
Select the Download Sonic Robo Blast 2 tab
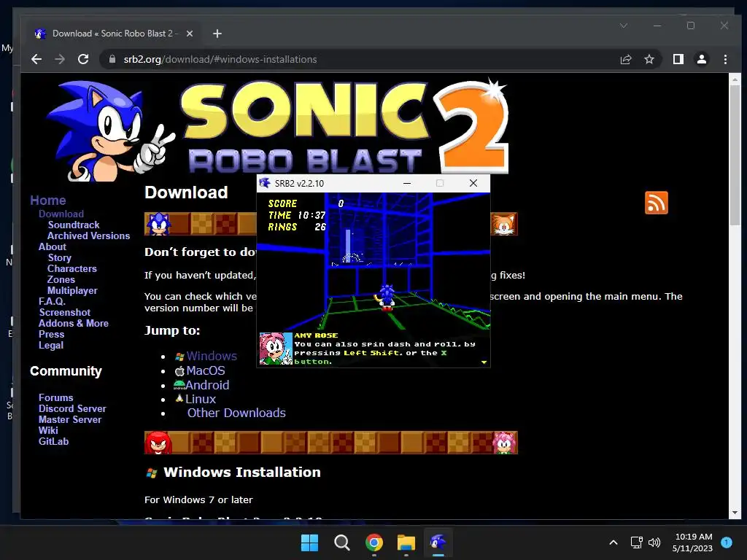point(114,34)
